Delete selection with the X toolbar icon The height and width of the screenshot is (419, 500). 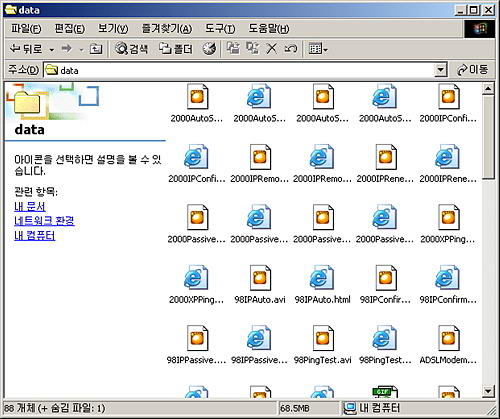(x=272, y=49)
